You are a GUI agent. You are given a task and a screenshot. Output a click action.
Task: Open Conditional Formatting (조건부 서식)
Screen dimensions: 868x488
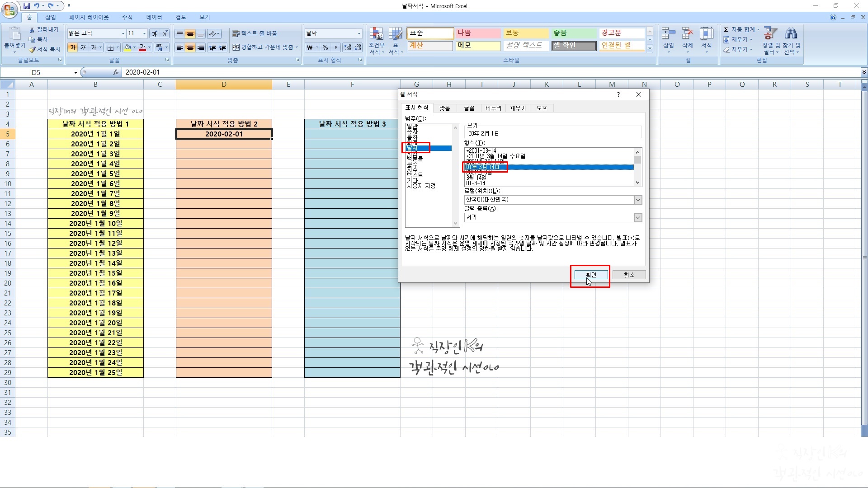click(x=376, y=34)
